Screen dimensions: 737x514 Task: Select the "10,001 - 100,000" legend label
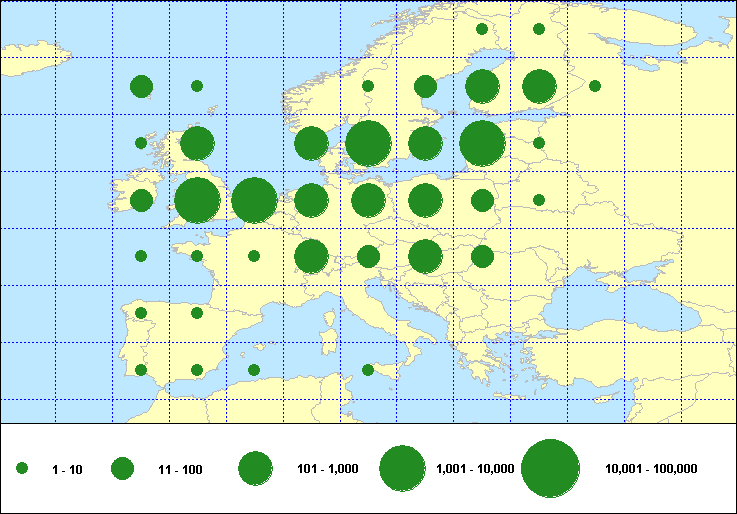tap(651, 469)
